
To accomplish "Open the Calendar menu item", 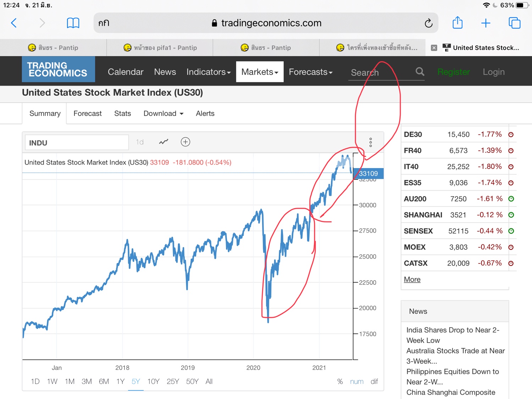I will click(x=126, y=72).
